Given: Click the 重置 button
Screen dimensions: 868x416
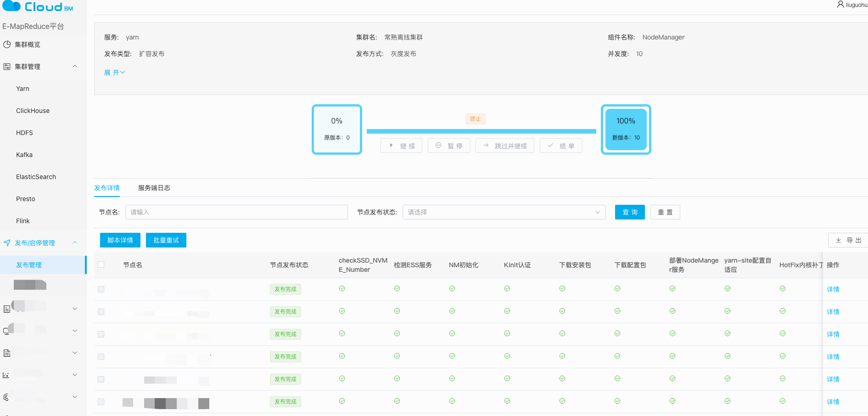Looking at the screenshot, I should click(x=665, y=212).
